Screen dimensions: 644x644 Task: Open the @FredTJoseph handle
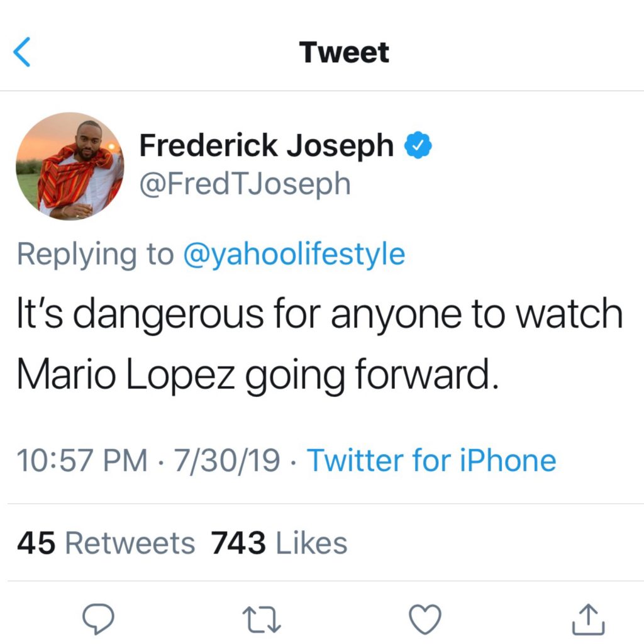coord(245,184)
